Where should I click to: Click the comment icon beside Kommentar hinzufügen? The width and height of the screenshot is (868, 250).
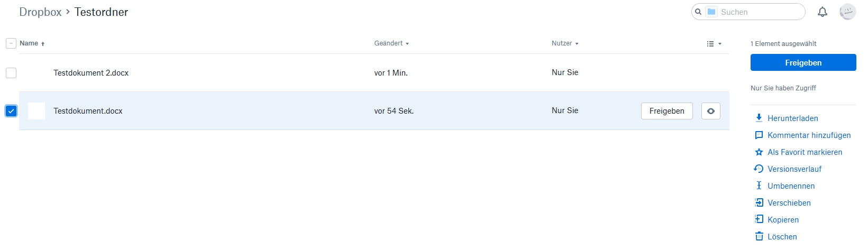759,135
